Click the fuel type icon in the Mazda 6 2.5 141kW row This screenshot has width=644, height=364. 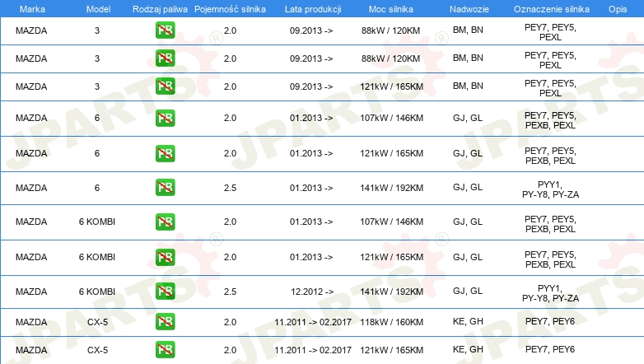(165, 187)
